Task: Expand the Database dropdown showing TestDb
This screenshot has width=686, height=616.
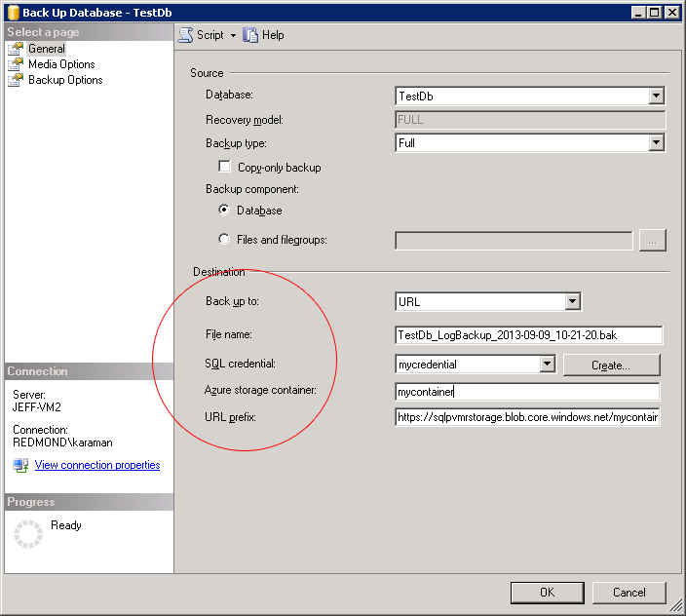Action: (656, 96)
